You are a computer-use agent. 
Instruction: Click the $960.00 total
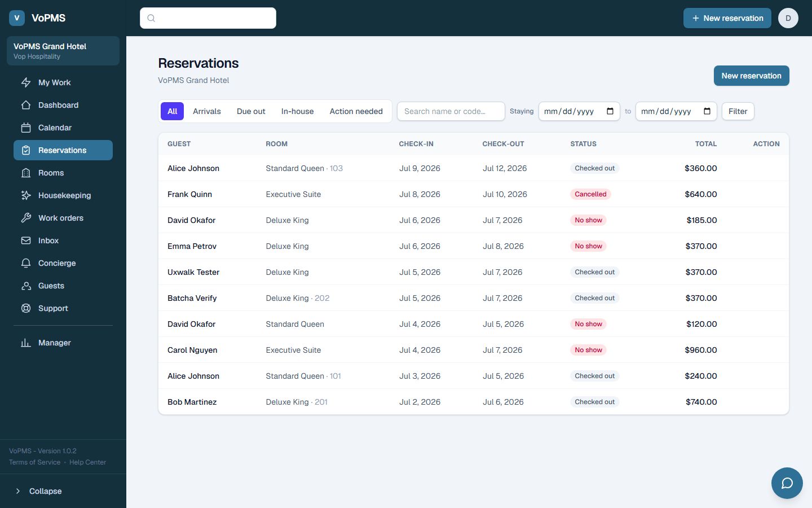[701, 350]
